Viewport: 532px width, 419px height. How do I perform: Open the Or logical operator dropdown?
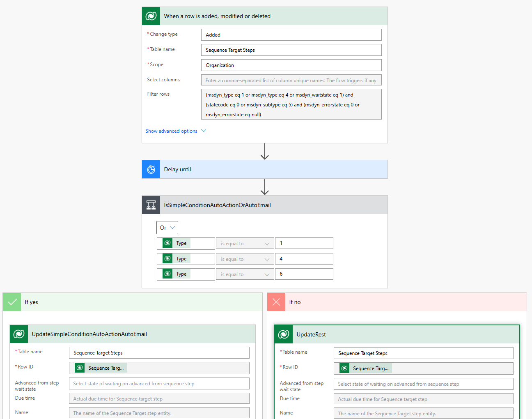[x=167, y=228]
